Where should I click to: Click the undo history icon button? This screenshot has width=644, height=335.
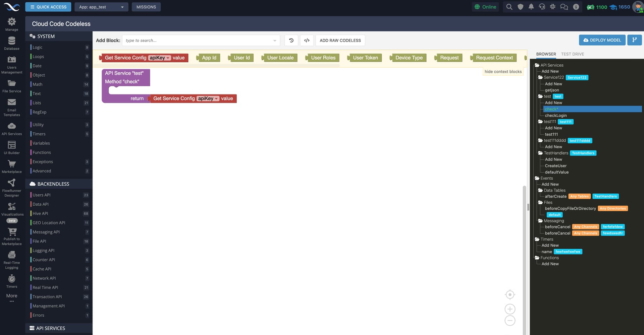coord(291,41)
